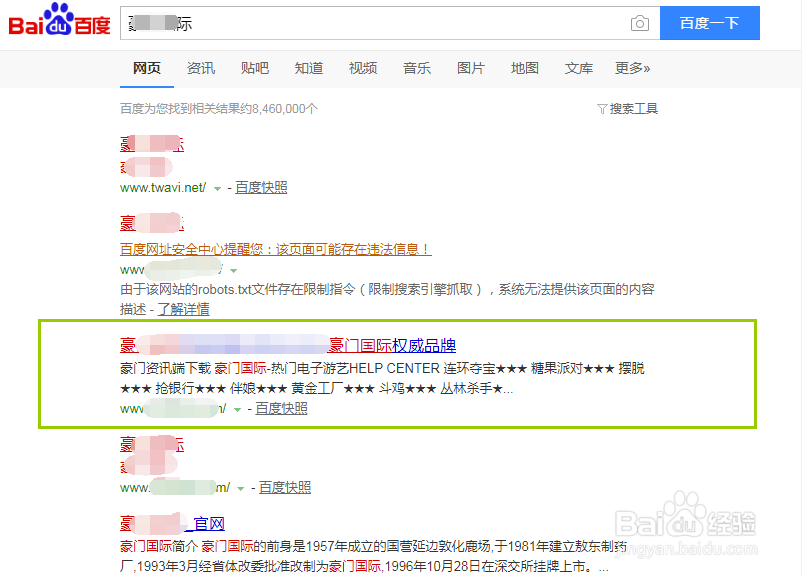Open the 了解详情 link

click(184, 309)
